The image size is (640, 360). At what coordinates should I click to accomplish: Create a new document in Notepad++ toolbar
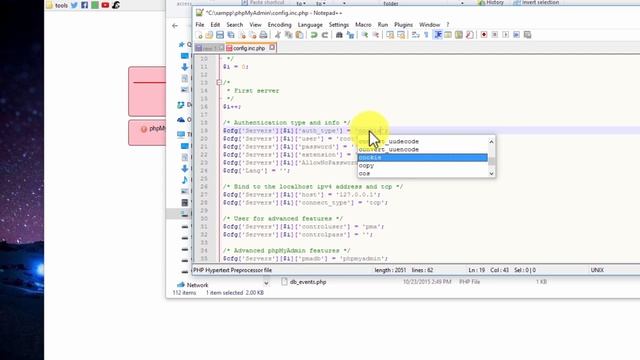click(200, 35)
